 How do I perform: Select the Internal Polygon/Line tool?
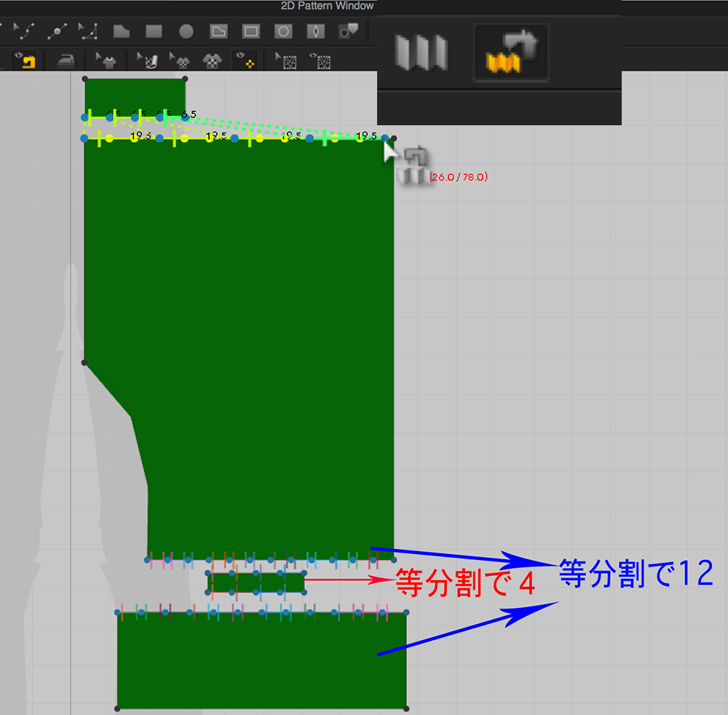[x=218, y=31]
